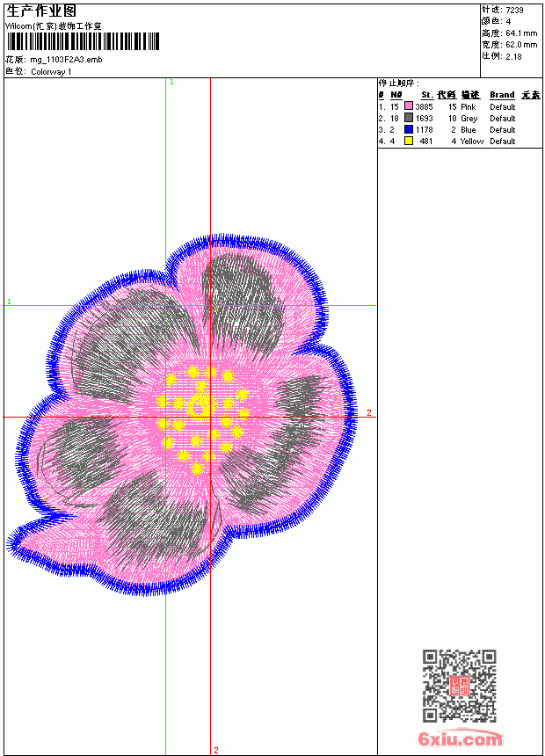The image size is (545, 756).
Task: Select the Yellow thread row text
Action: click(x=447, y=142)
